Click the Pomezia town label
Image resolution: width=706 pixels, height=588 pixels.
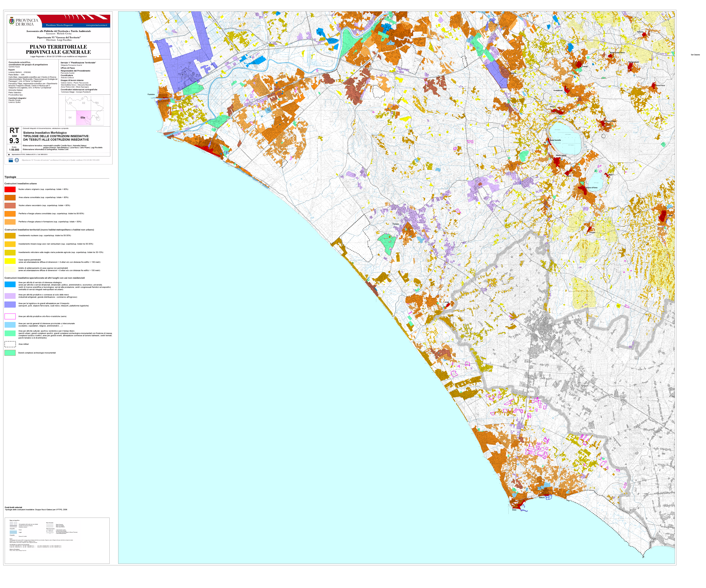[396, 224]
